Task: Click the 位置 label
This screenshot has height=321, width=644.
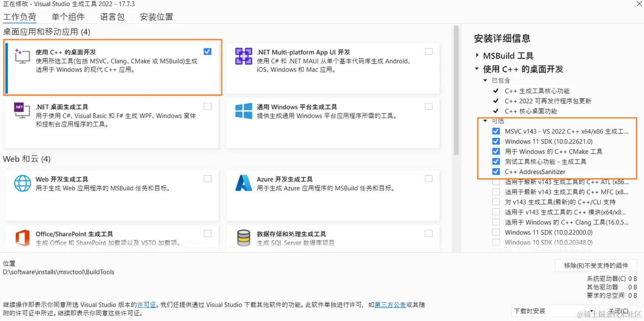Action: click(9, 263)
